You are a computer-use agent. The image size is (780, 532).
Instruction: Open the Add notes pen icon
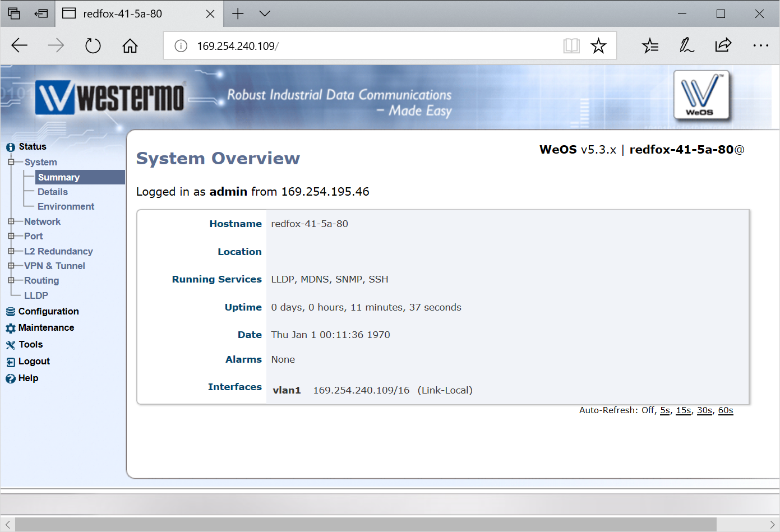point(687,45)
